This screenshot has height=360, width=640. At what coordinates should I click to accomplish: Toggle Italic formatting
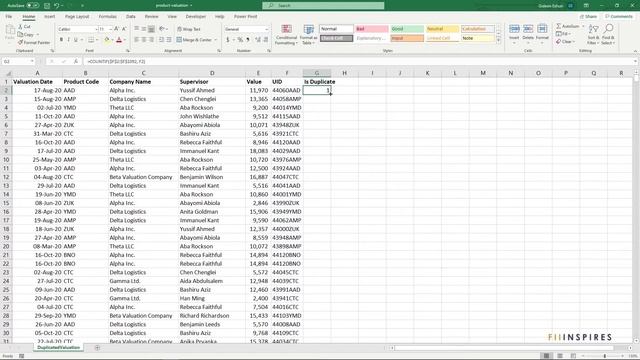click(68, 40)
